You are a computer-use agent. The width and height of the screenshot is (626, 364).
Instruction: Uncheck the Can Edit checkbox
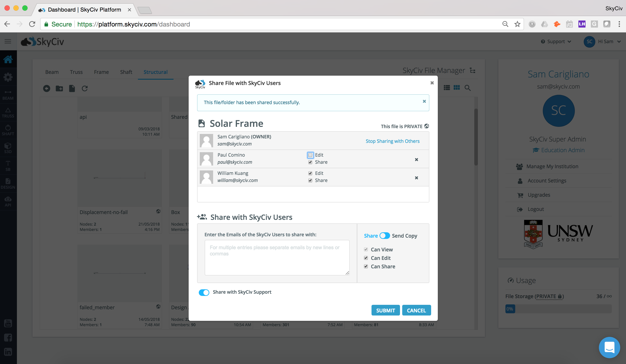(x=366, y=258)
